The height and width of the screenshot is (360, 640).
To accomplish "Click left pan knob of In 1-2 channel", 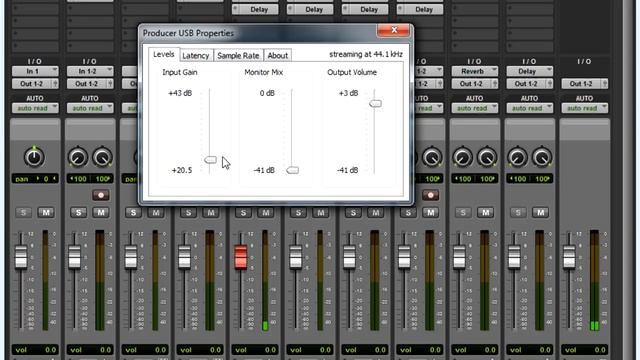I will 78,158.
